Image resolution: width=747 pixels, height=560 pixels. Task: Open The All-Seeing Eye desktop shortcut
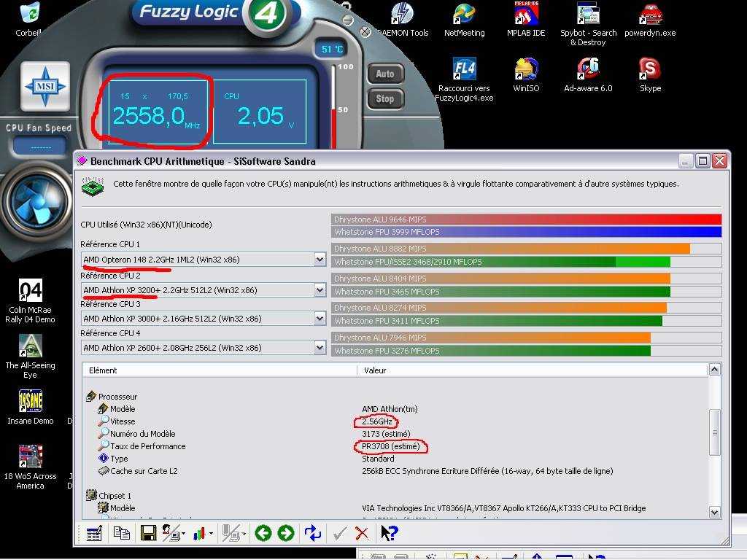30,357
